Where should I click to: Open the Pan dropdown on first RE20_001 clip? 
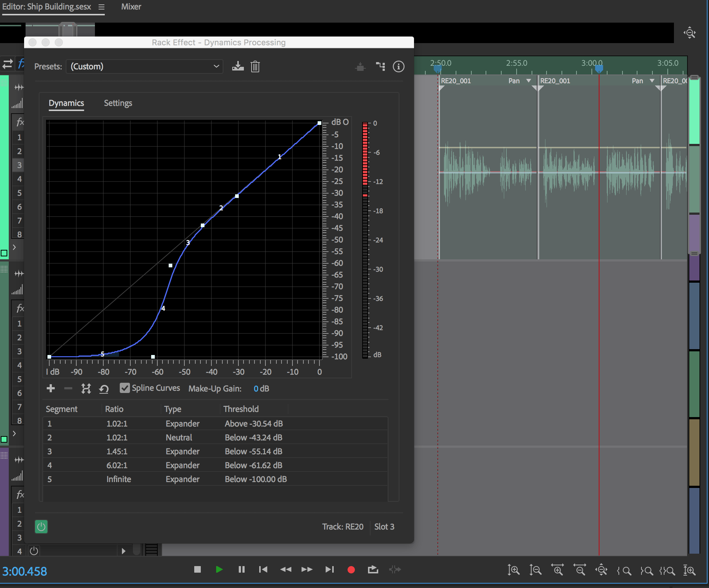coord(528,81)
